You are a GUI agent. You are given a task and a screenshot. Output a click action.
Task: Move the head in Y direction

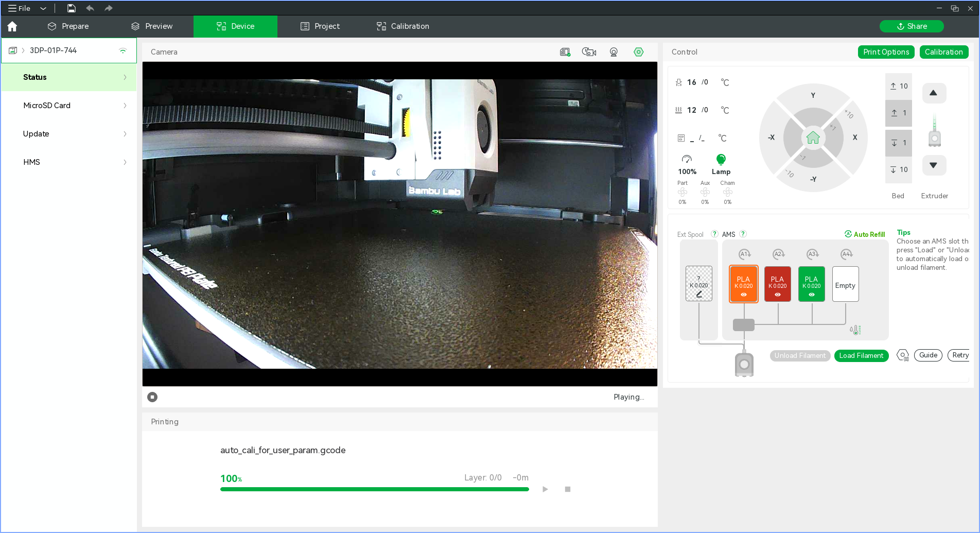pos(813,95)
